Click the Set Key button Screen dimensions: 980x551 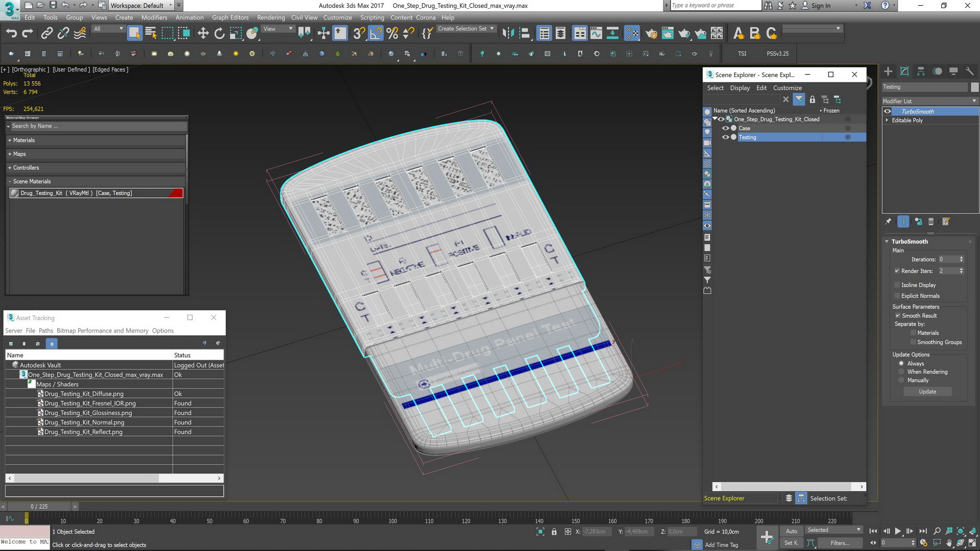(791, 543)
